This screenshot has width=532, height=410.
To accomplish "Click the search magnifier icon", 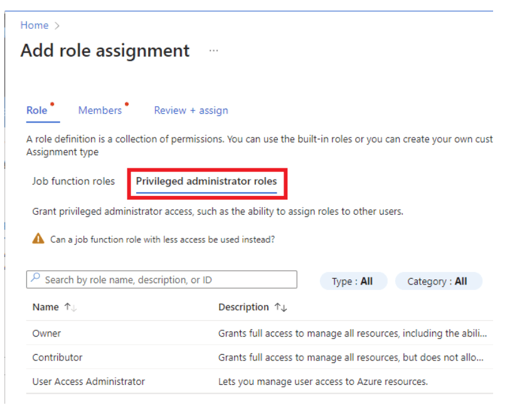I will 35,278.
